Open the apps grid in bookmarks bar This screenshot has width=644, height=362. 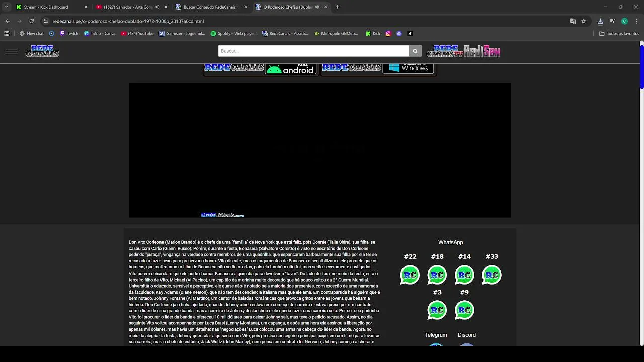(x=7, y=34)
